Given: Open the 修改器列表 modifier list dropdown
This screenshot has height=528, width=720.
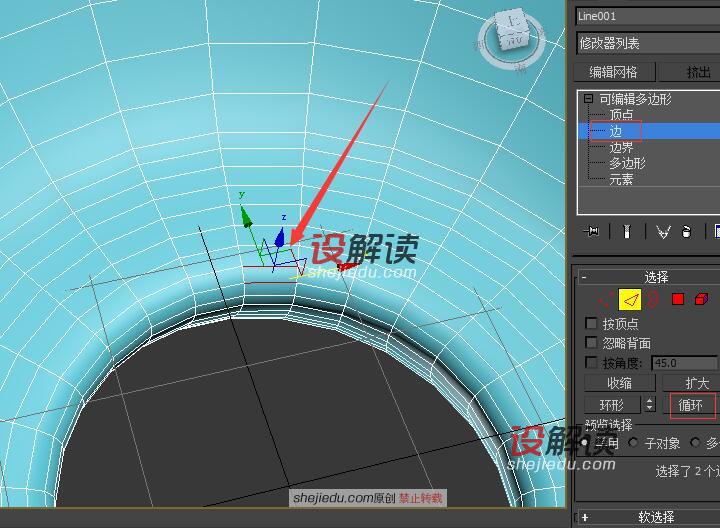Looking at the screenshot, I should coord(647,44).
